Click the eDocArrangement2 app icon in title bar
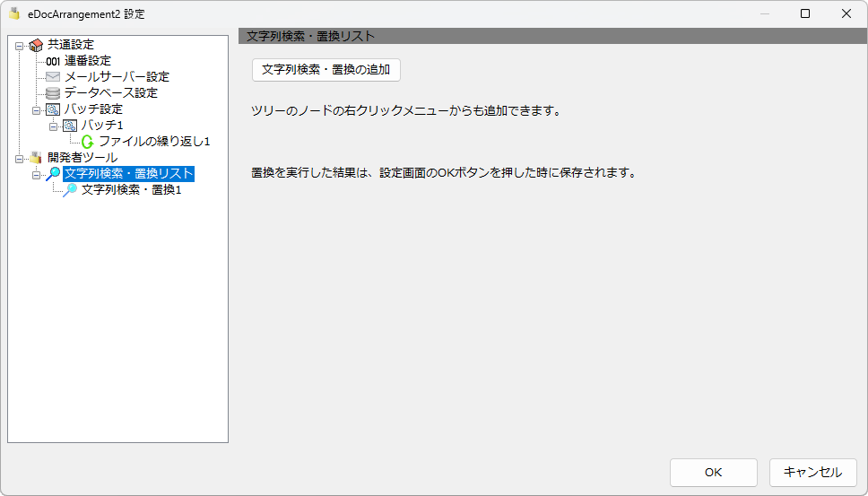The image size is (868, 496). pos(14,13)
